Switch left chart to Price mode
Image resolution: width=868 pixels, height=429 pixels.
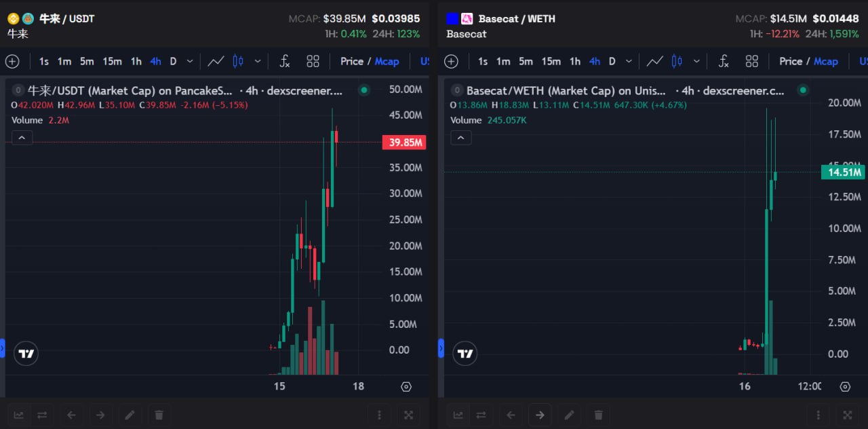[x=352, y=61]
